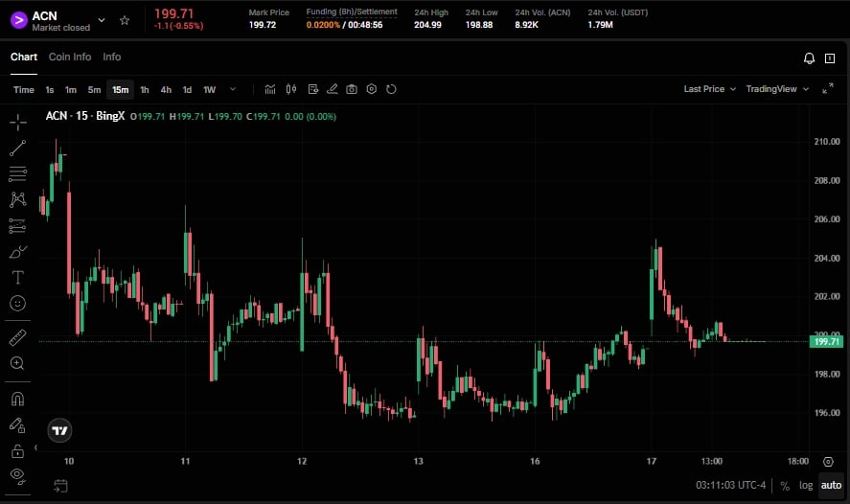Viewport: 850px width, 504px height.
Task: Open the indicators panel icon
Action: coord(270,89)
